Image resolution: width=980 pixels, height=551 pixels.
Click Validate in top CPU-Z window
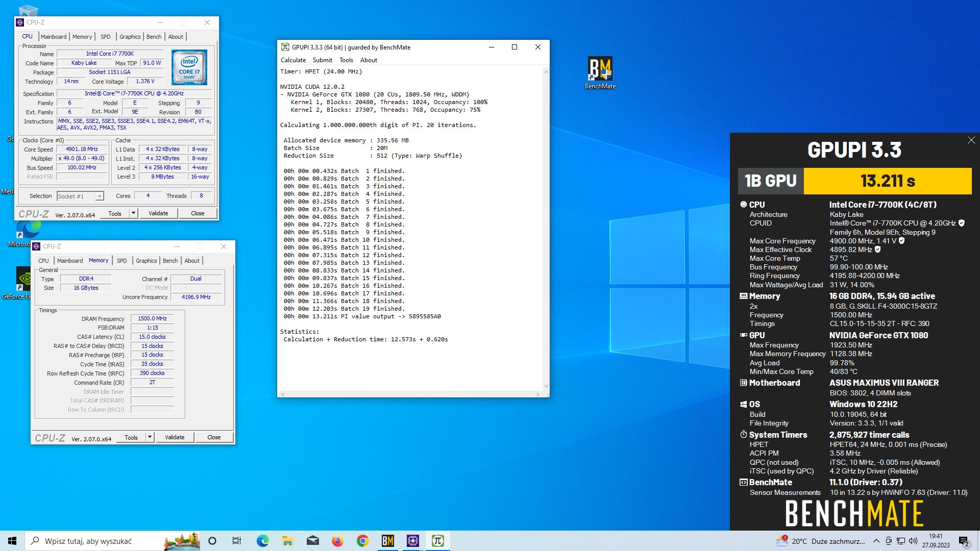158,213
